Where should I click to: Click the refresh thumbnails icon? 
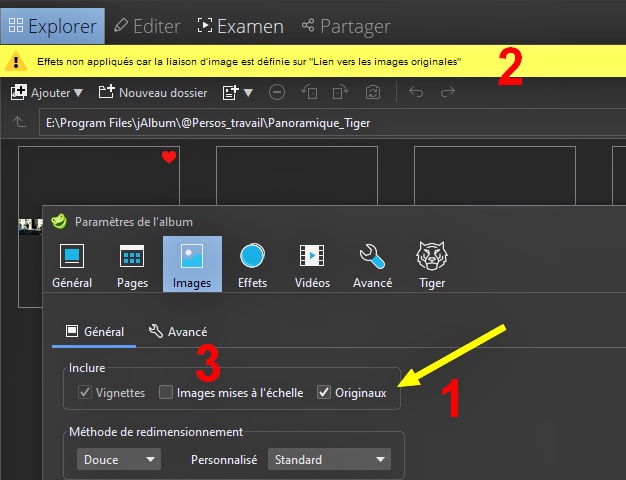[x=373, y=92]
